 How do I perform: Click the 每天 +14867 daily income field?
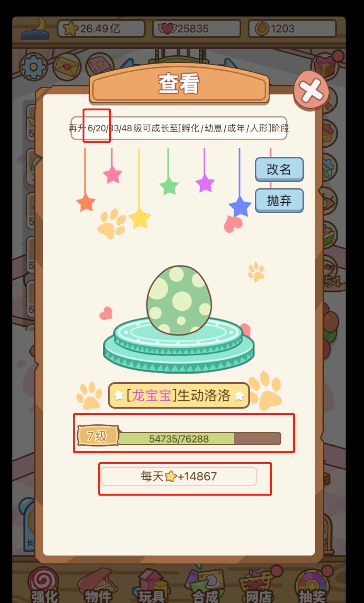(179, 476)
